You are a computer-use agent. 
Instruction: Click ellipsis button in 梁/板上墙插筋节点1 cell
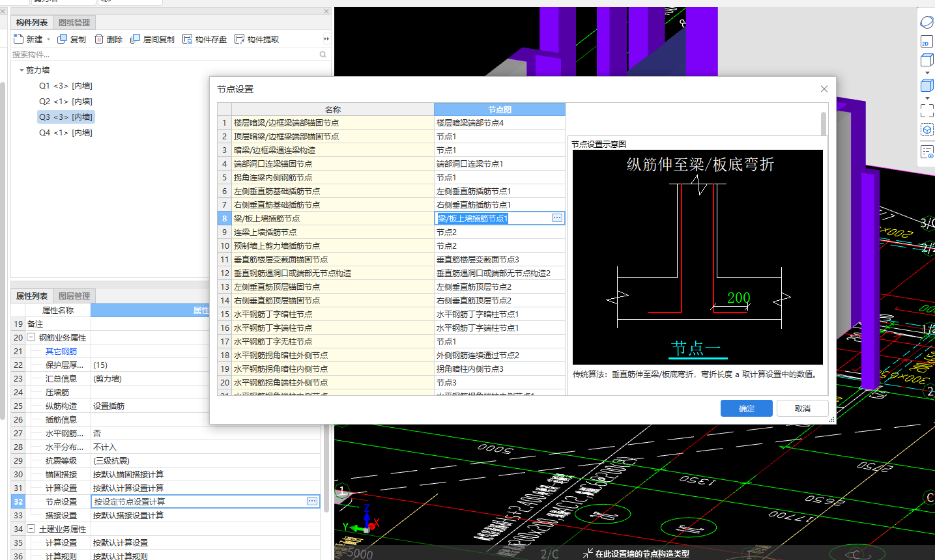557,218
